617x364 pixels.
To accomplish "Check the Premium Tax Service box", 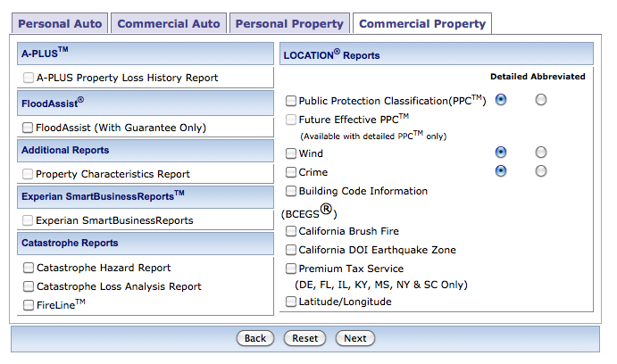I will point(291,269).
